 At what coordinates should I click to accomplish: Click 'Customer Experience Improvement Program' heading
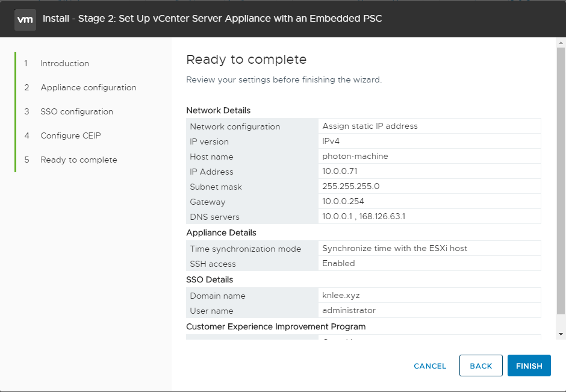276,326
